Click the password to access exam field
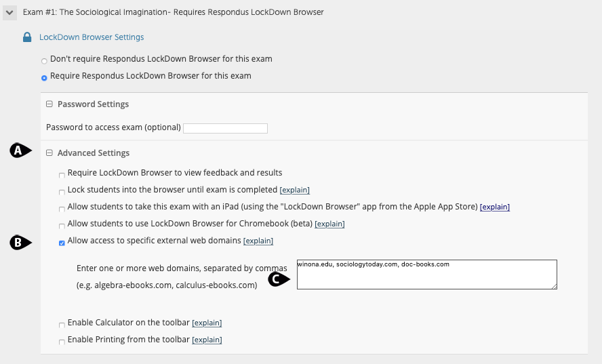This screenshot has width=602, height=364. click(225, 128)
